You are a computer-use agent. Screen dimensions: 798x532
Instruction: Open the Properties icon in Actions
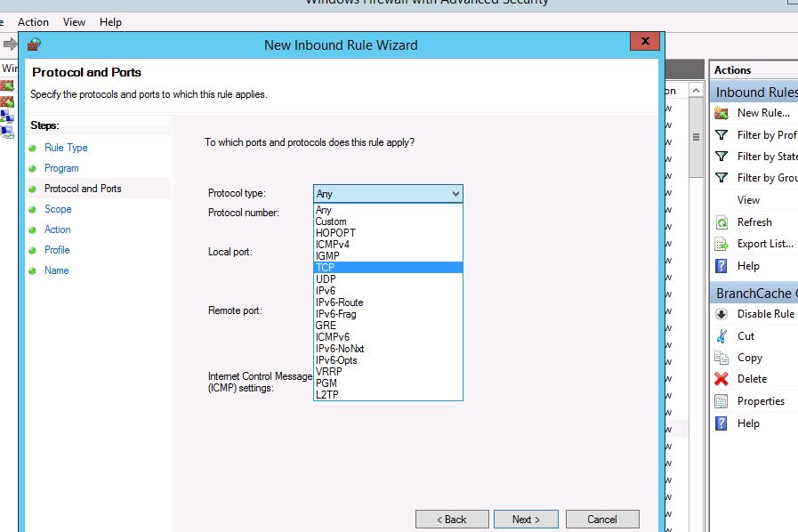(x=721, y=401)
